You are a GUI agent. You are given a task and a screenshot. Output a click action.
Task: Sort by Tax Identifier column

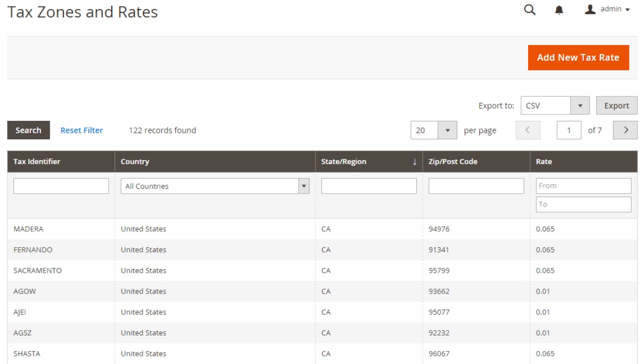[37, 162]
